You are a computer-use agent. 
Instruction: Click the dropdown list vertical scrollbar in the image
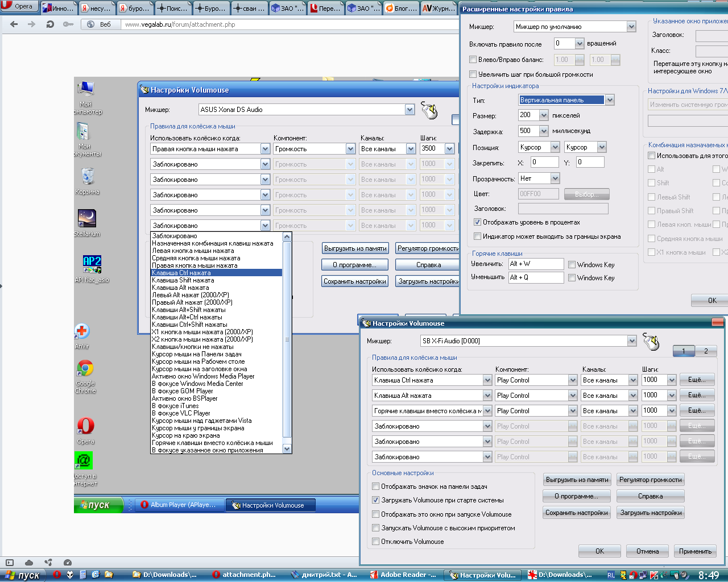287,343
